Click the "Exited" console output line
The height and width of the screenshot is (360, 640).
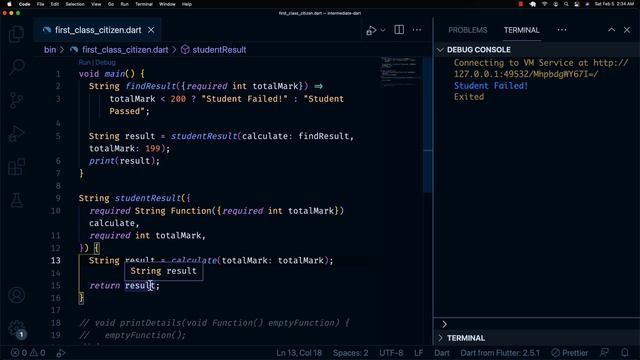[469, 97]
